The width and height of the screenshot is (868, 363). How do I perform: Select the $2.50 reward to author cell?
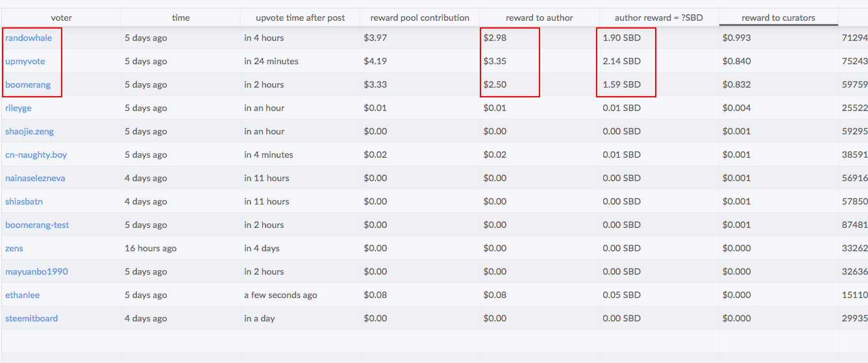click(x=539, y=84)
